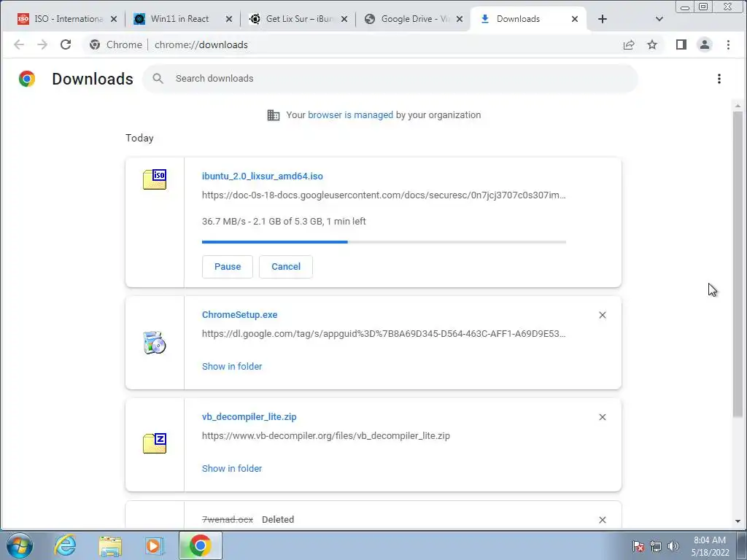Focus the Search downloads field
Viewport: 747px width, 560px height.
pyautogui.click(x=390, y=79)
